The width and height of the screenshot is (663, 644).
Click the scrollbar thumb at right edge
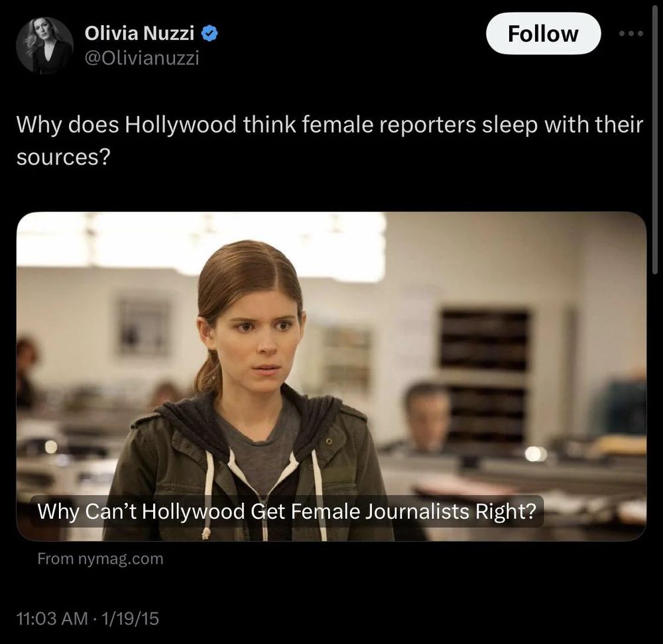click(x=656, y=137)
